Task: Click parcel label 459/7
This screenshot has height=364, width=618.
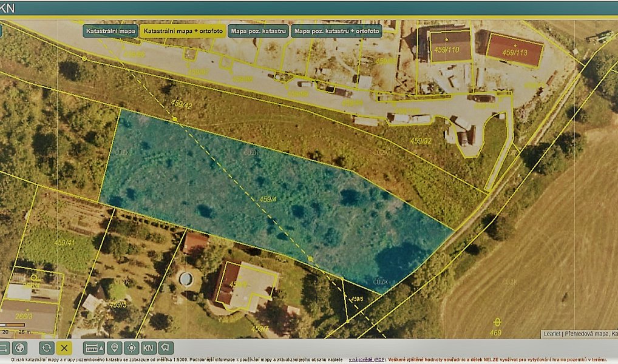Action: tap(260, 329)
